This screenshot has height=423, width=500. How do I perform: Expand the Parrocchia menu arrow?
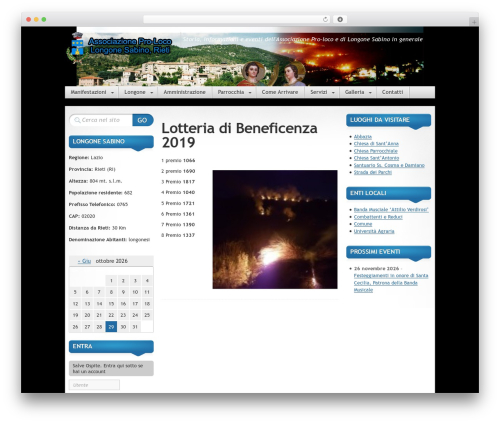(x=250, y=93)
